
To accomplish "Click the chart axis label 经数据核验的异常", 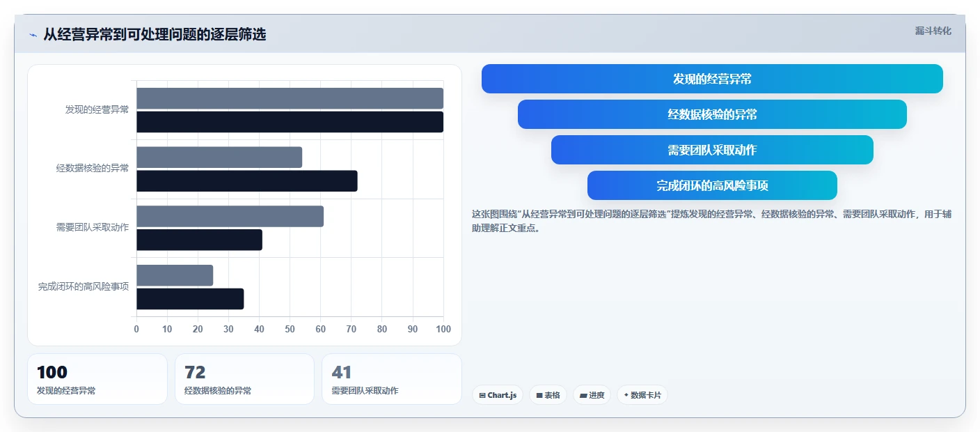I will pyautogui.click(x=93, y=168).
